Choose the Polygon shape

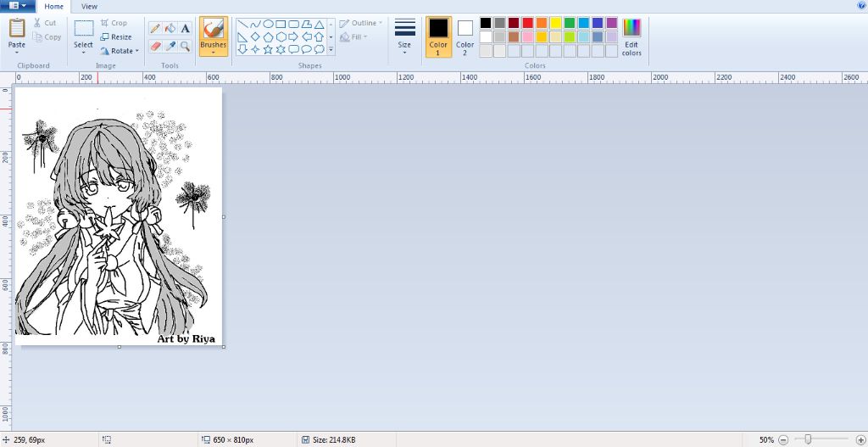(306, 25)
